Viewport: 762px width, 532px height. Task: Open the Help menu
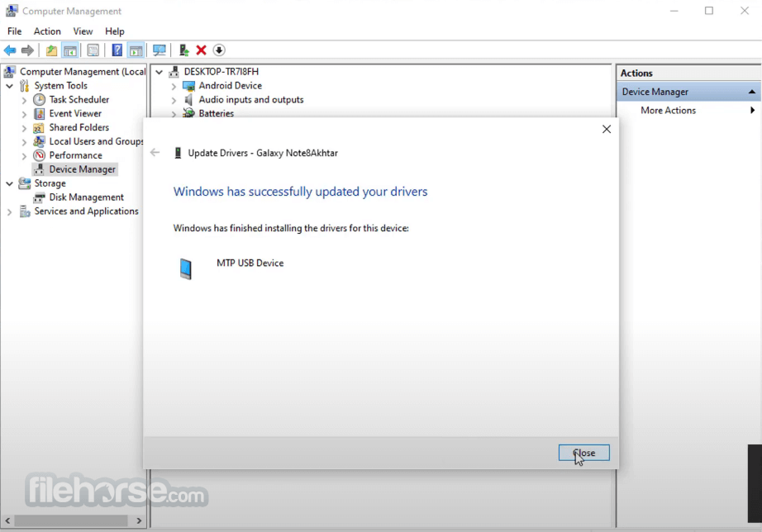tap(115, 31)
